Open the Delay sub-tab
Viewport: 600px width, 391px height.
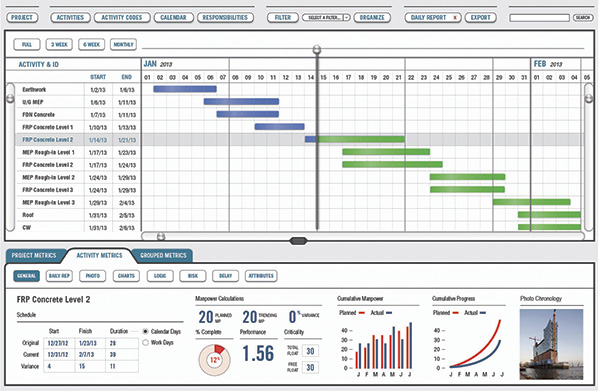pyautogui.click(x=225, y=276)
